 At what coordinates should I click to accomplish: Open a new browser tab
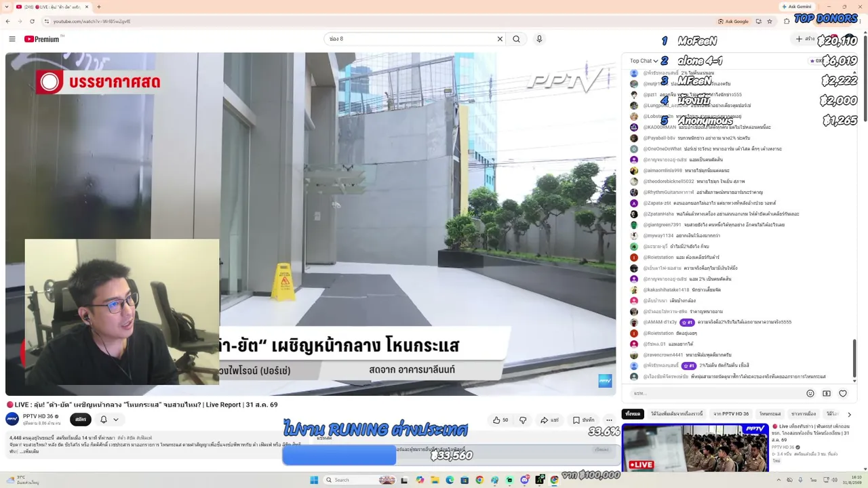click(x=98, y=7)
